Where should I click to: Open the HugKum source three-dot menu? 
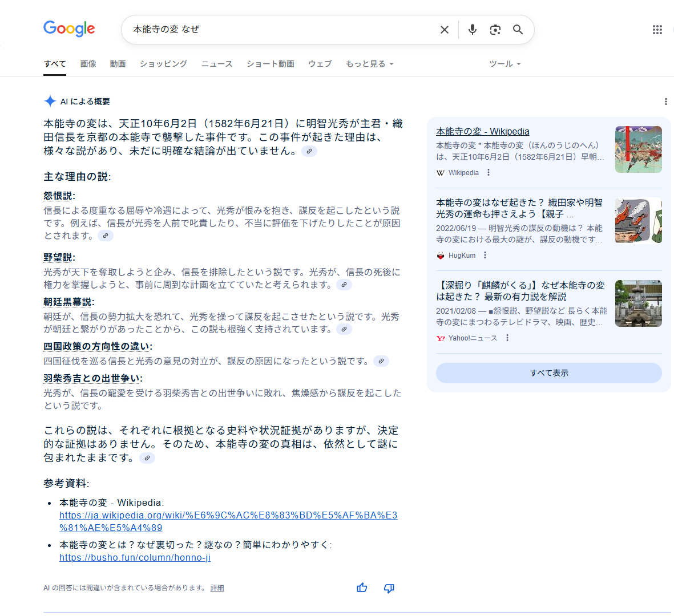pyautogui.click(x=485, y=255)
